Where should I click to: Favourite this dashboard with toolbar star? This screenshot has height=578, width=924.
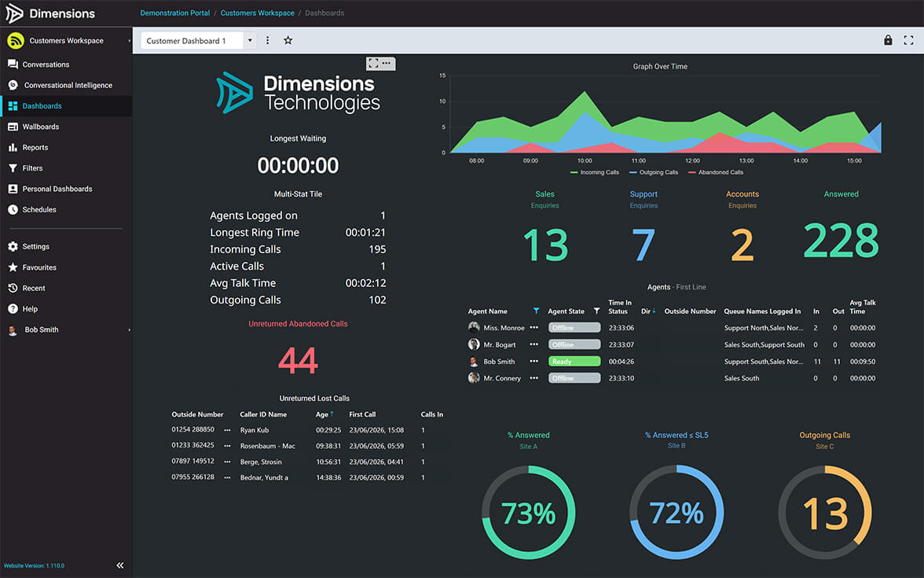288,40
